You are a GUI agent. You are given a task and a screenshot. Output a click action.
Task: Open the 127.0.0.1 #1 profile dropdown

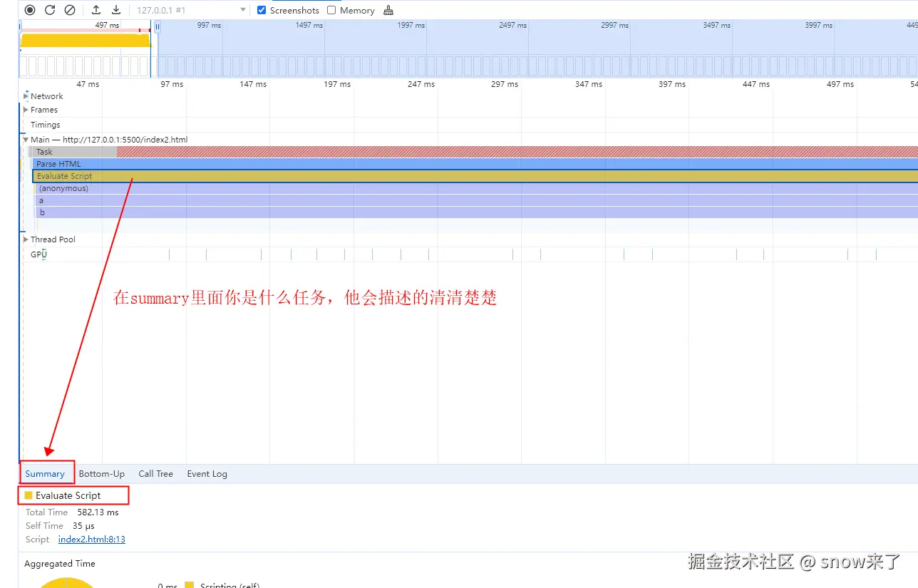pyautogui.click(x=191, y=10)
